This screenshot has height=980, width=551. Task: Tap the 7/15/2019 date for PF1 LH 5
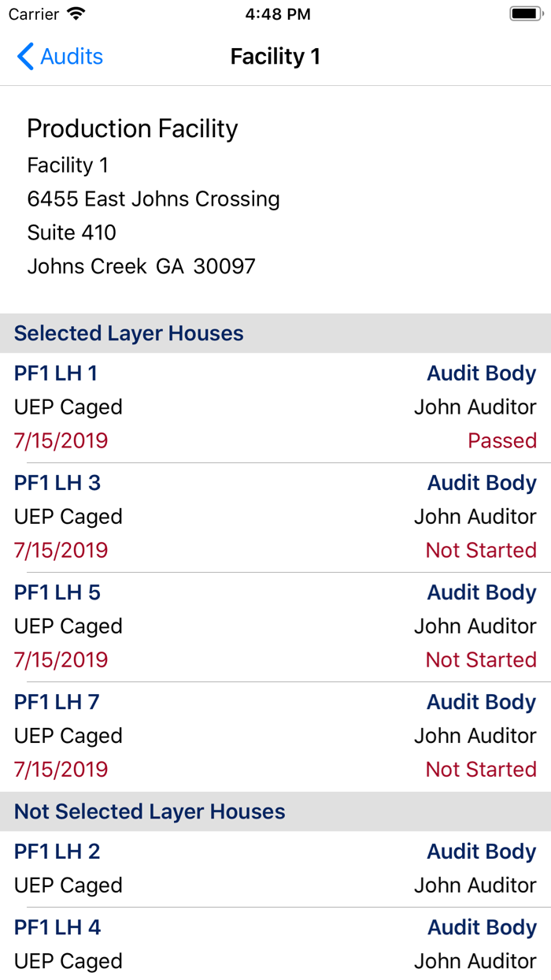pos(61,659)
